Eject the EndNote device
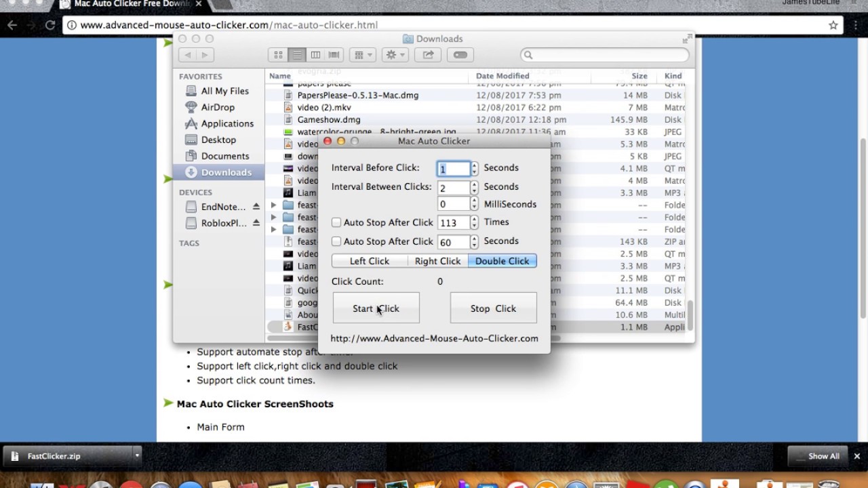 tap(256, 207)
